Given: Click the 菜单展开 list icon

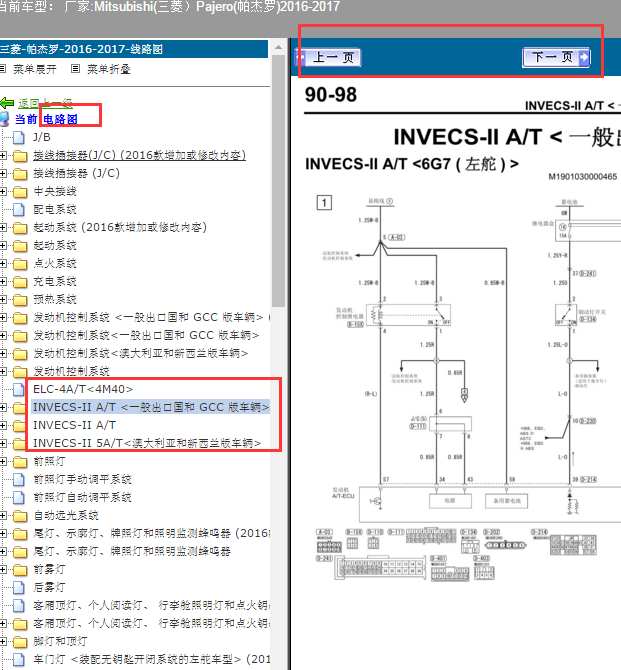Looking at the screenshot, I should [3, 69].
